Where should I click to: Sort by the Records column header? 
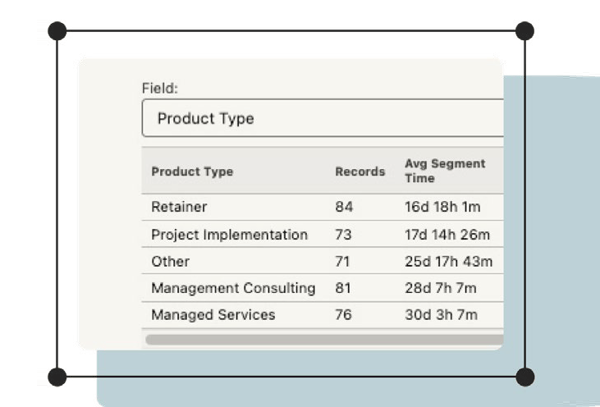pos(359,171)
